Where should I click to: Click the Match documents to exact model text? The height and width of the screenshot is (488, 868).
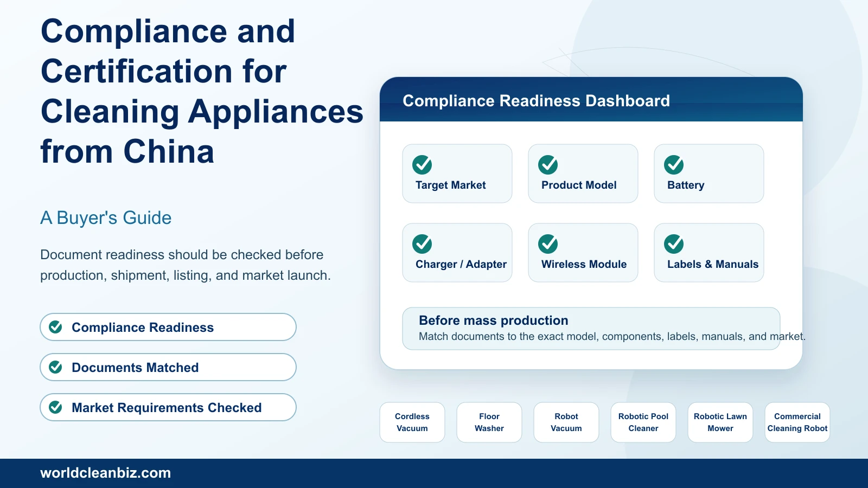[612, 336]
